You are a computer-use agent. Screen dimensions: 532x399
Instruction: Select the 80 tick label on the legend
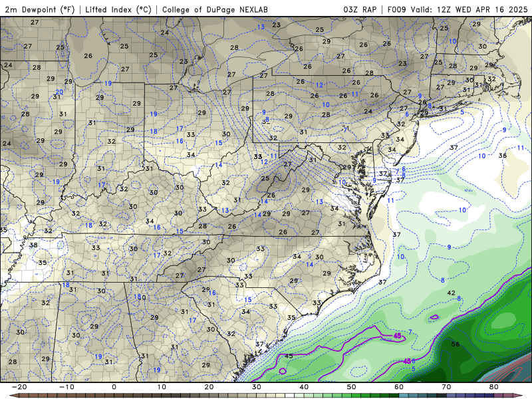(494, 387)
